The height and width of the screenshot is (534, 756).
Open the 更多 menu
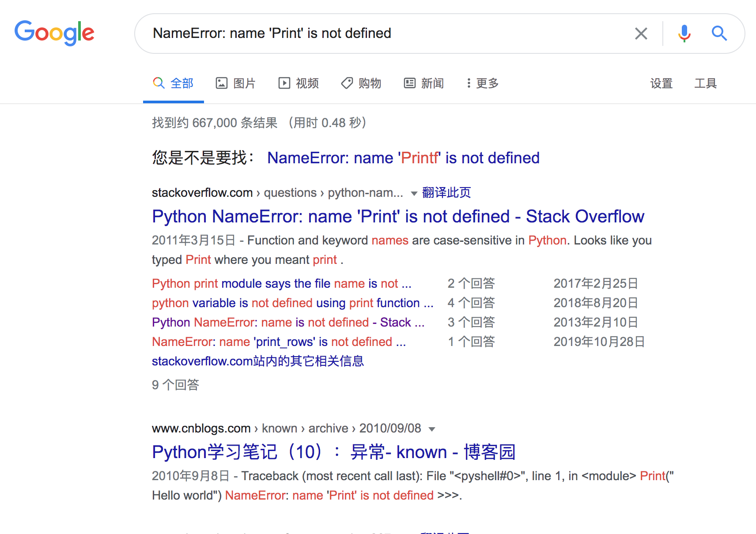coord(483,83)
